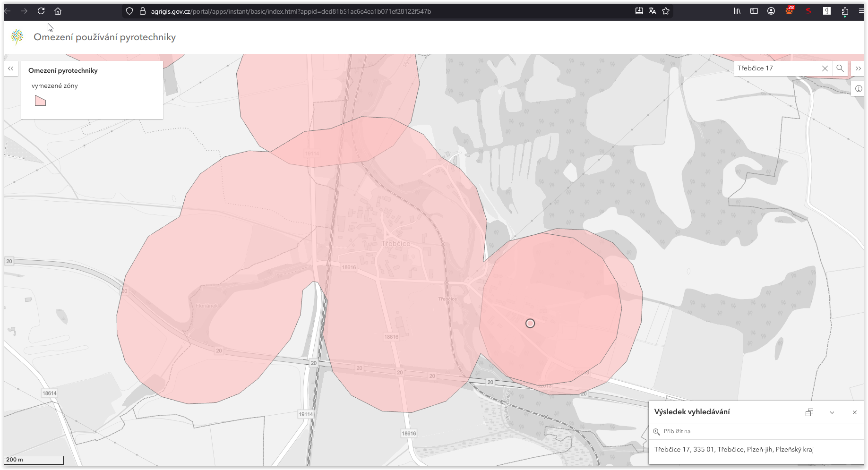Screen dimensions: 868x470
Task: Click the search result location marker
Action: [530, 323]
